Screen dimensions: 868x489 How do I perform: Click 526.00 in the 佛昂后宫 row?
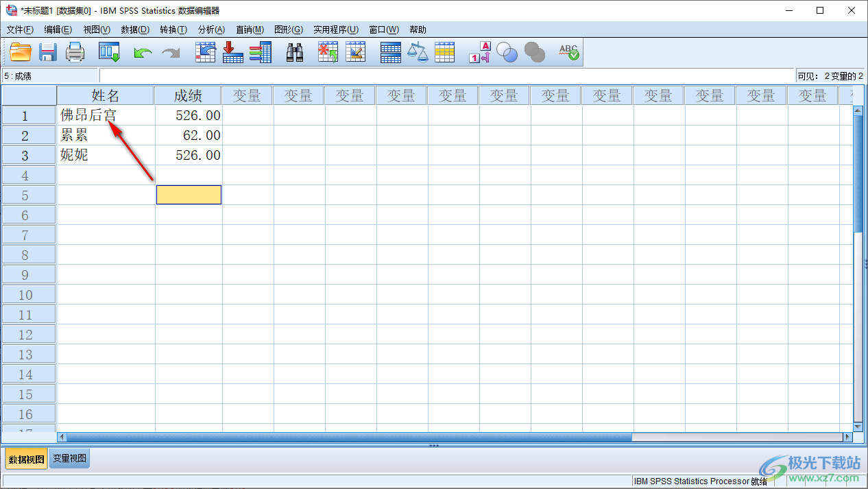pyautogui.click(x=189, y=116)
